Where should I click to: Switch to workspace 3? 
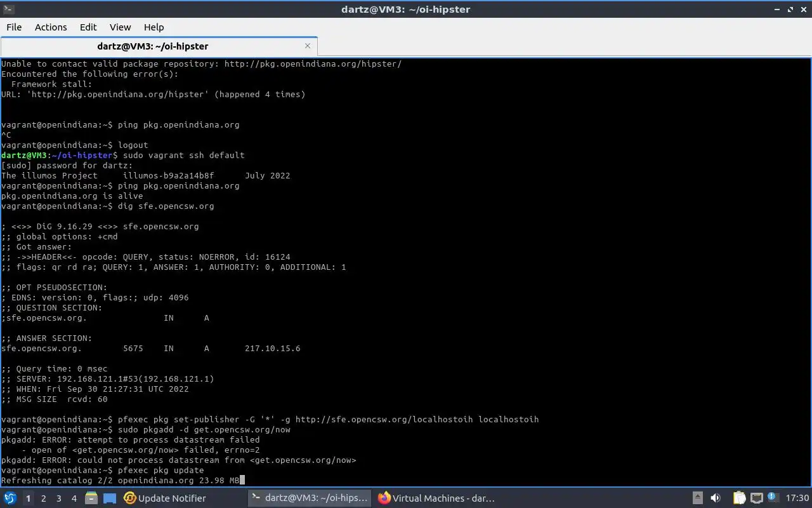58,498
